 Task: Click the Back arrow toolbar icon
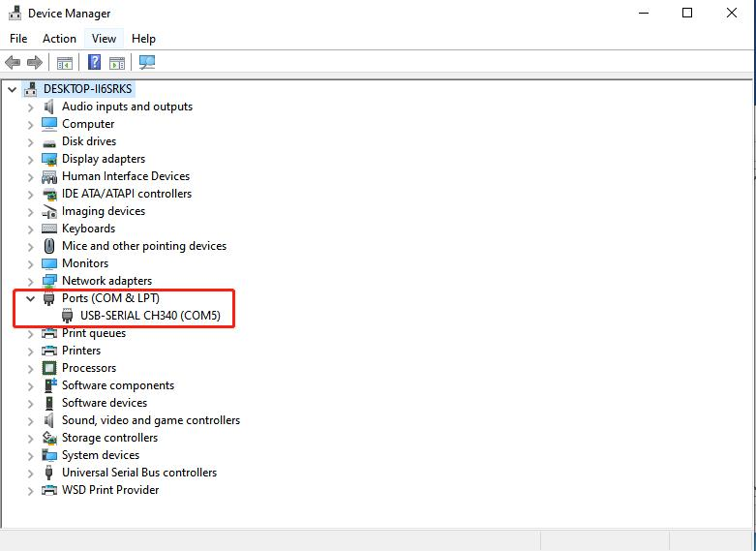pos(13,62)
